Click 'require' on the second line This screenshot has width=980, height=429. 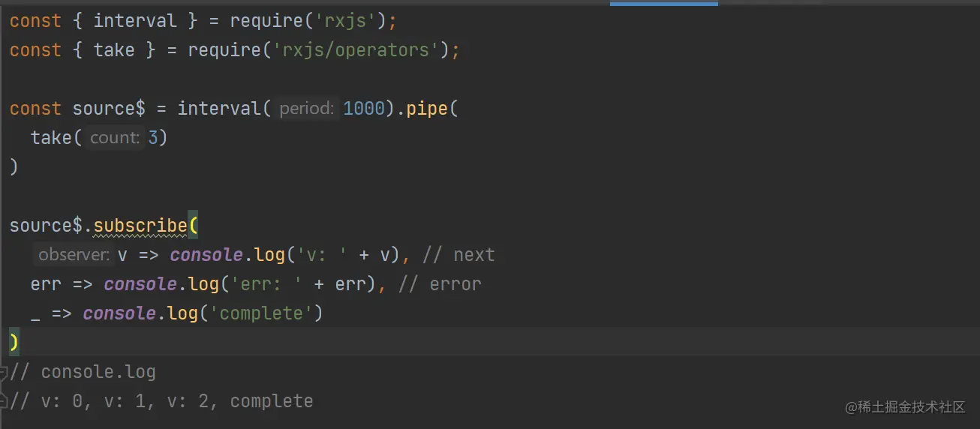[224, 50]
